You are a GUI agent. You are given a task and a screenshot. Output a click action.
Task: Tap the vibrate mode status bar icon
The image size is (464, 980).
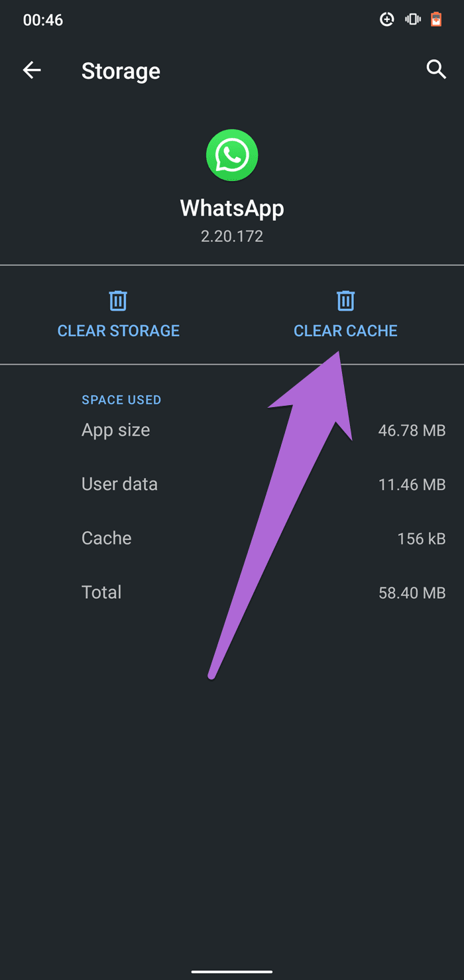point(413,19)
